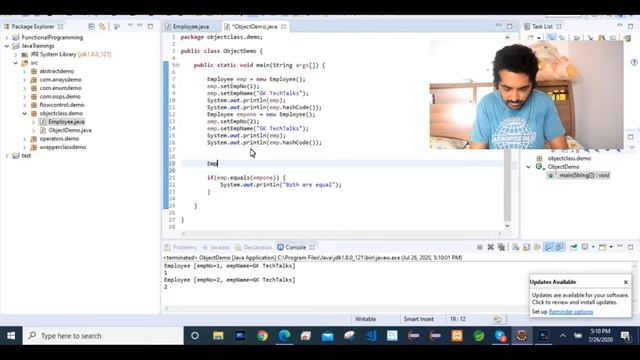
Task: Show hidden system tray icons
Action: pos(563,336)
